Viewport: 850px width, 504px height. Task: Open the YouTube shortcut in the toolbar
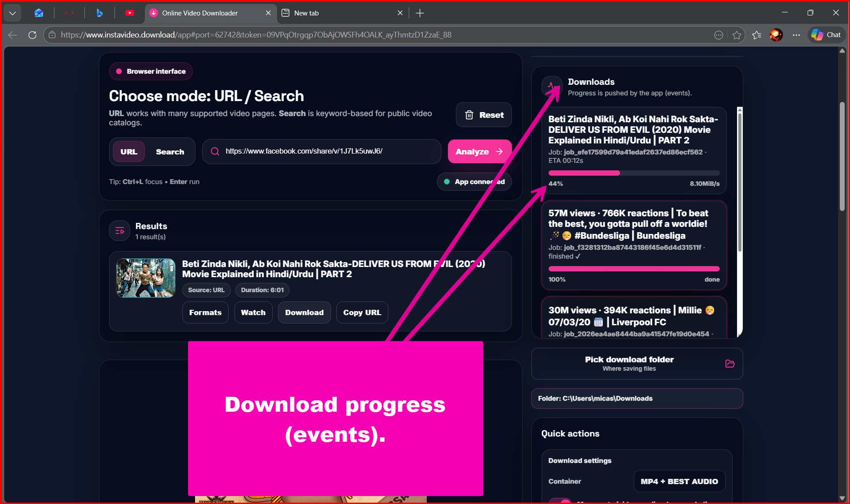pyautogui.click(x=129, y=13)
